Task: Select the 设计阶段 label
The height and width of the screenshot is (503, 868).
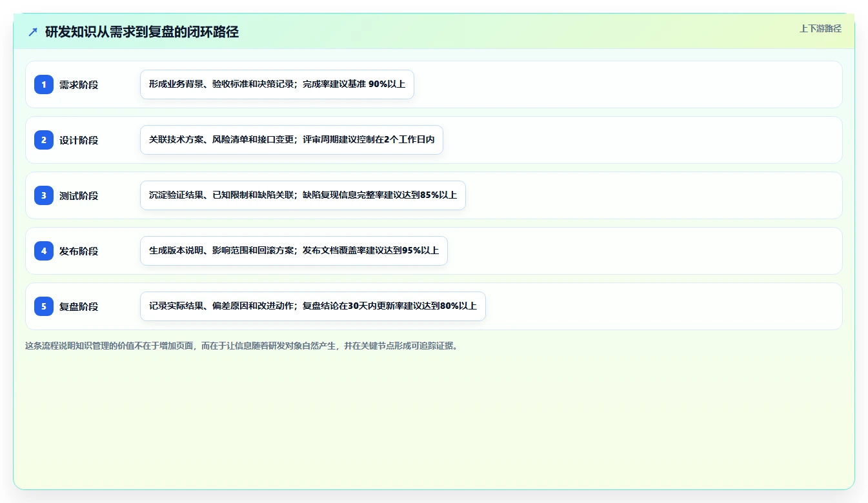Action: [79, 140]
